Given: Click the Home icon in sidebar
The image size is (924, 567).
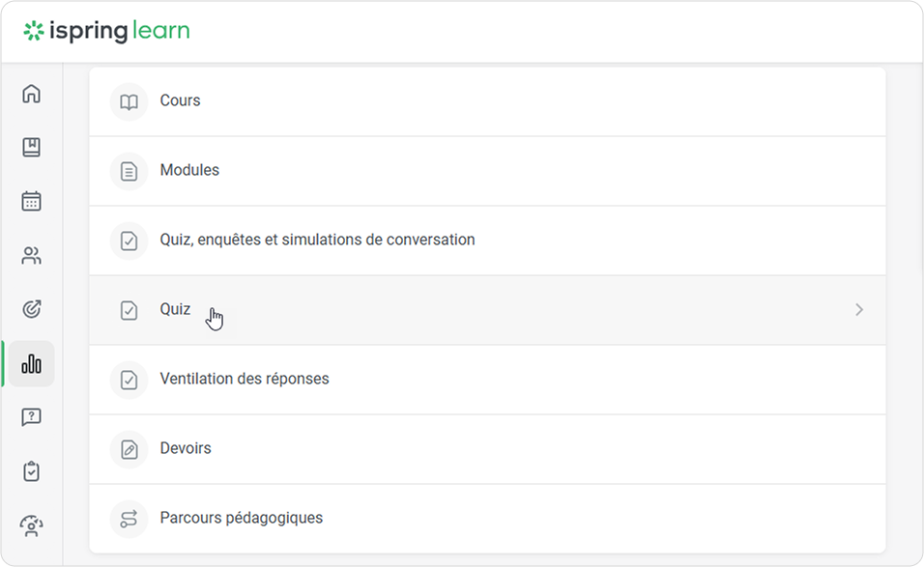Looking at the screenshot, I should point(32,94).
